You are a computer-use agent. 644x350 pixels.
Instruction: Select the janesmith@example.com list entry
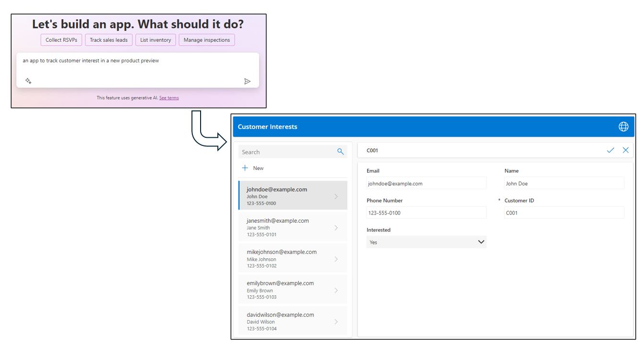[x=293, y=228]
